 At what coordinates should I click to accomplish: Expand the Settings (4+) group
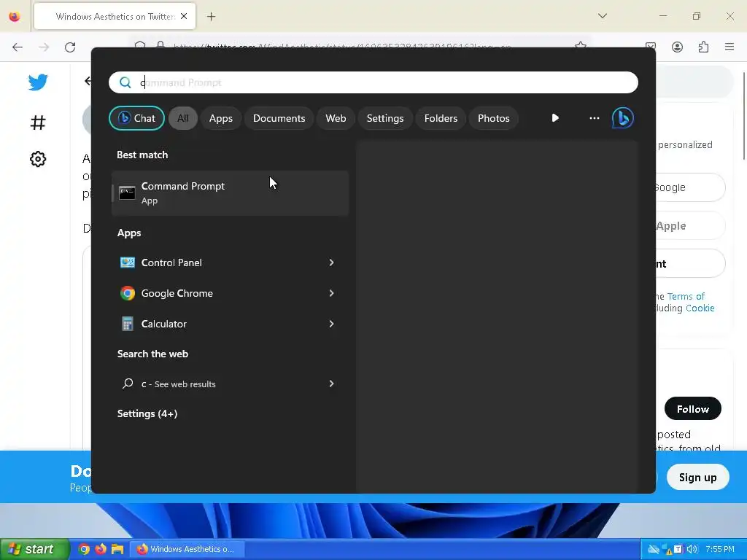point(147,413)
